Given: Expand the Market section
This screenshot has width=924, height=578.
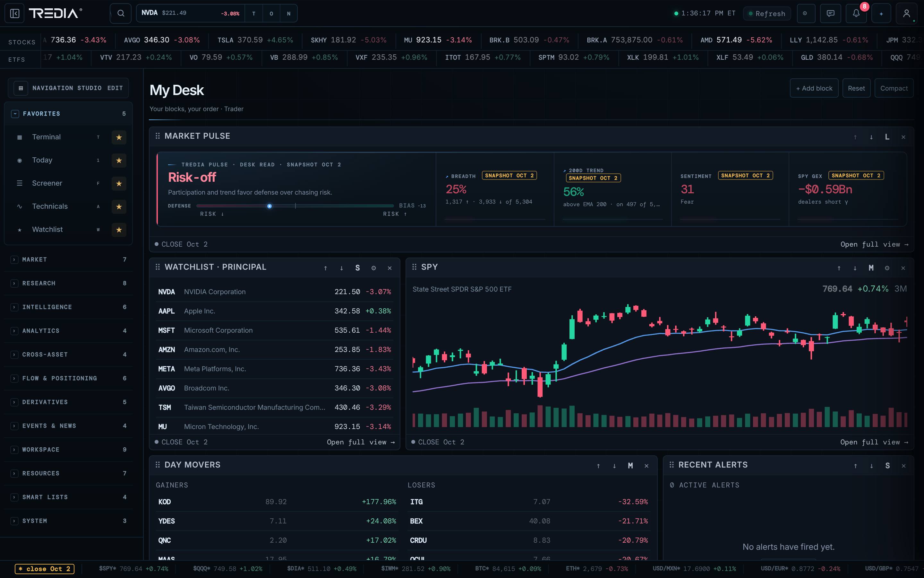Looking at the screenshot, I should 69,259.
